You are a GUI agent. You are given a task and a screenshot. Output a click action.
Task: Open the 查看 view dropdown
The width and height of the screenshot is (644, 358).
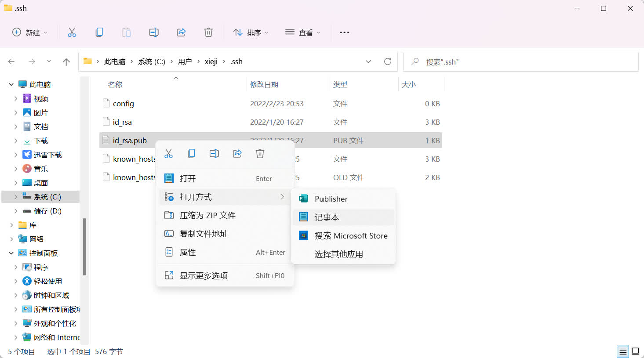click(303, 33)
